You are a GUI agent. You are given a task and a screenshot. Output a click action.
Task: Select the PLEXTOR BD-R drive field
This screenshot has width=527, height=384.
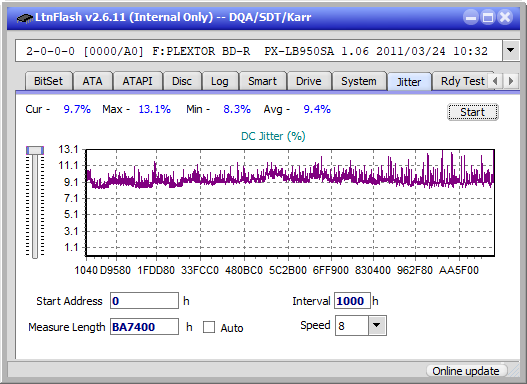(x=259, y=51)
